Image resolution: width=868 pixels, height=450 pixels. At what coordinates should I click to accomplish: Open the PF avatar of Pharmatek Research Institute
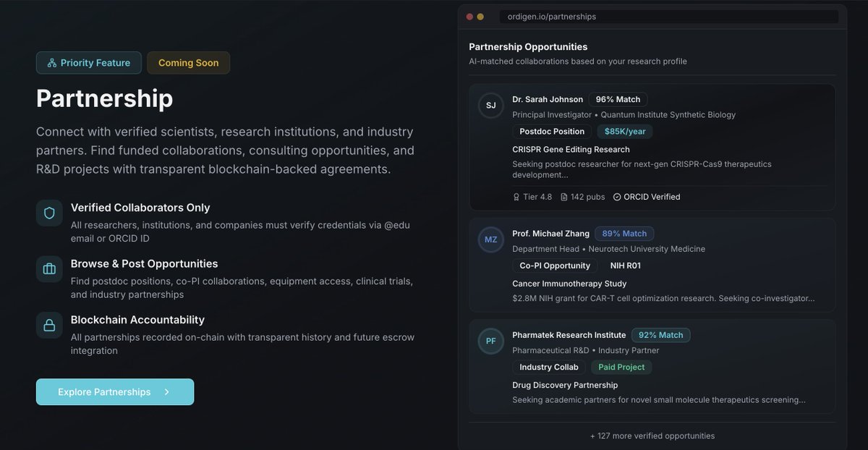(x=491, y=341)
